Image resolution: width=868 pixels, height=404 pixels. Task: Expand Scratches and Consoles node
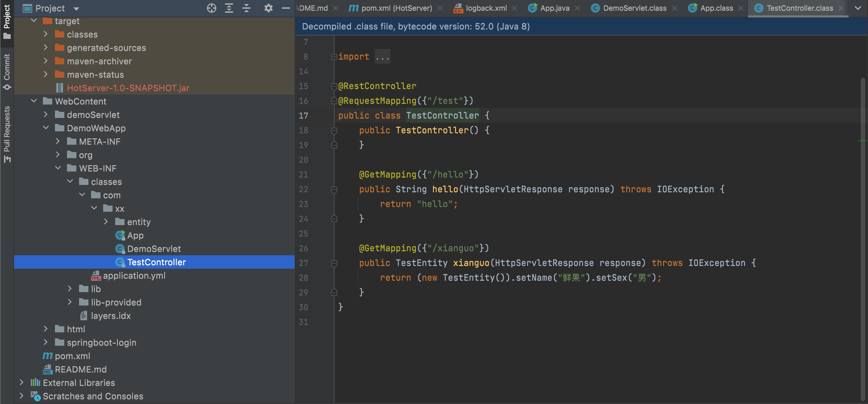pos(21,396)
